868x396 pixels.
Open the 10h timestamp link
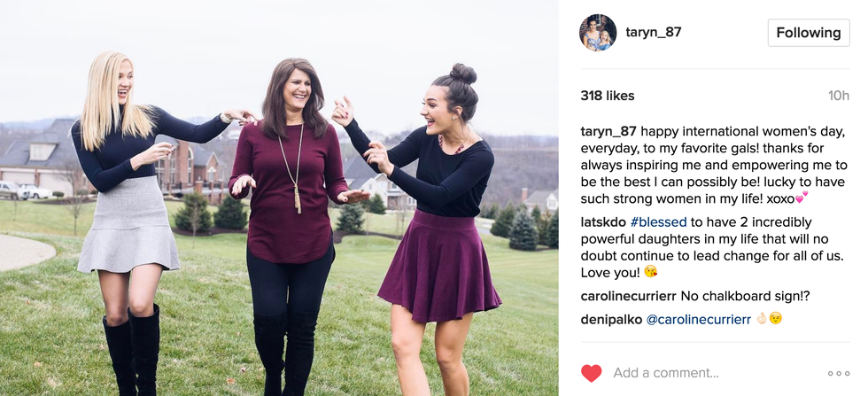(x=839, y=96)
